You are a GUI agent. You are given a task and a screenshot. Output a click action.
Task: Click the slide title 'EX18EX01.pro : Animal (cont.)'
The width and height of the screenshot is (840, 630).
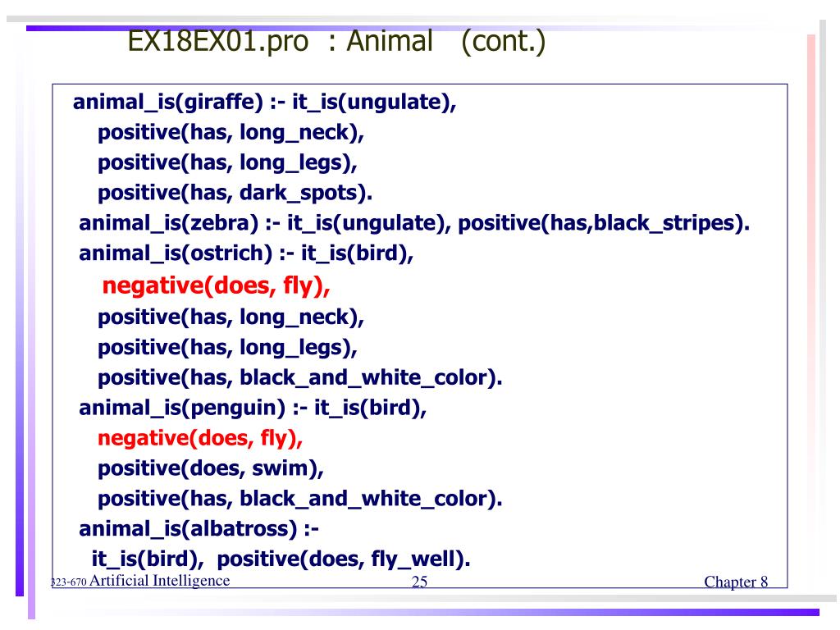click(336, 42)
